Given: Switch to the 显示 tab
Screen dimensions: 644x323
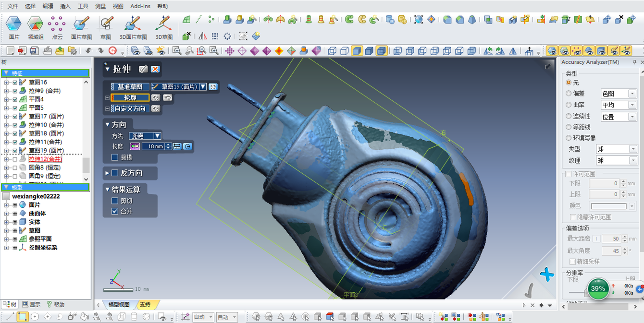Looking at the screenshot, I should tap(31, 304).
